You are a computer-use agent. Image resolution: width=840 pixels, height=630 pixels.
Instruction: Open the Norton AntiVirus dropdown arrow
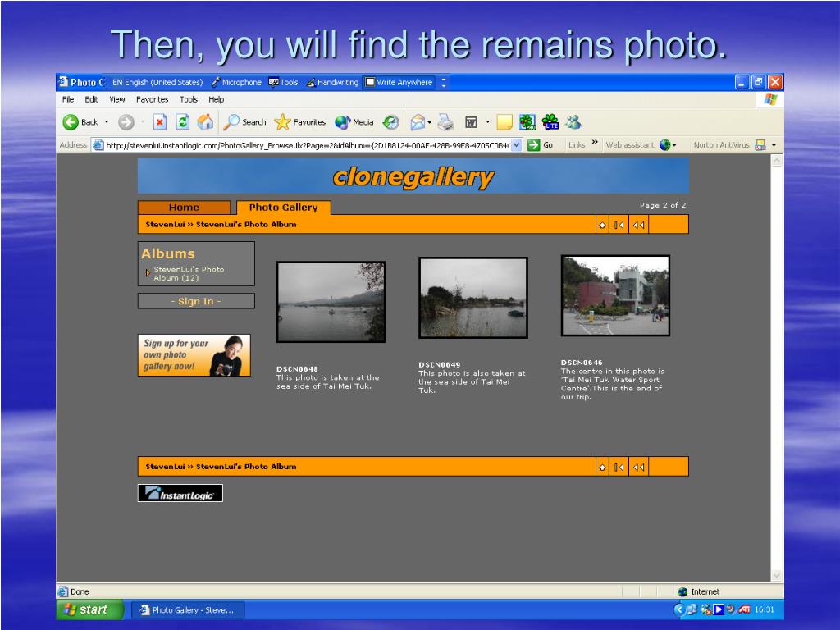coord(774,145)
